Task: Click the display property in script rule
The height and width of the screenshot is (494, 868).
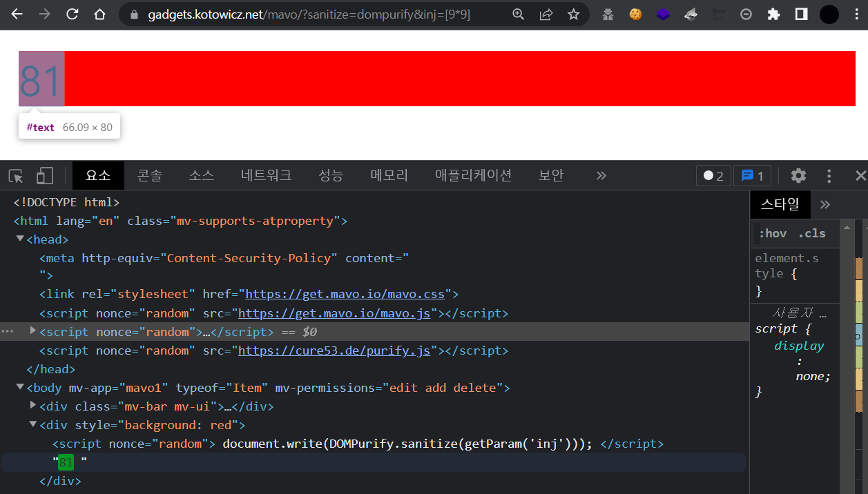Action: pos(799,346)
